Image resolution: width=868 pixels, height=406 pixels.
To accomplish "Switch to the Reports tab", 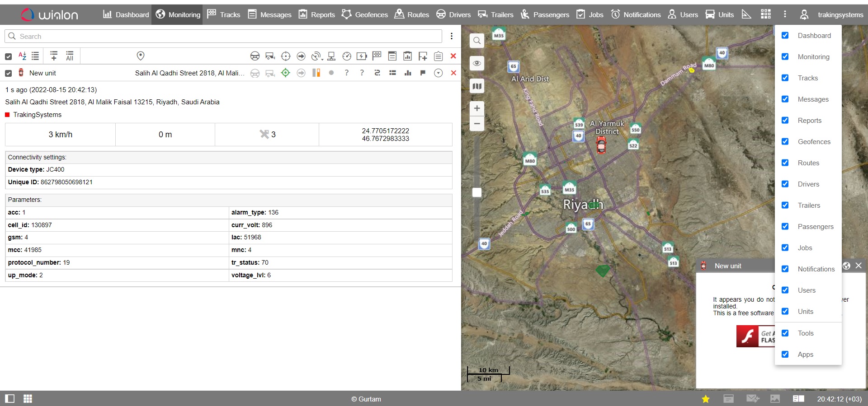I will point(317,14).
